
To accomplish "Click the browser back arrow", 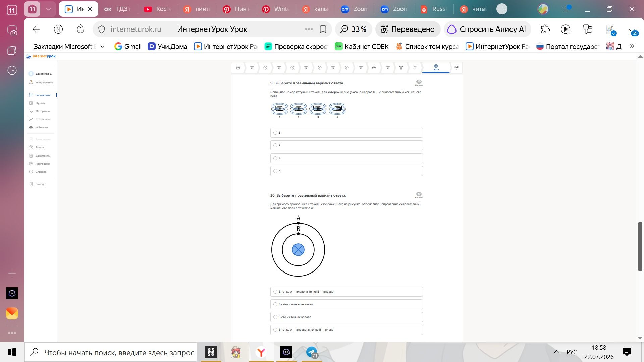I will (x=36, y=29).
